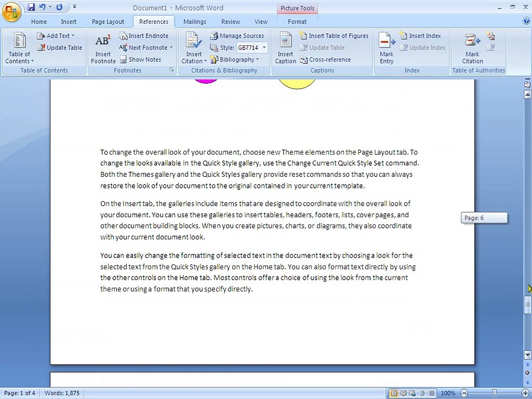Viewport: 532px width, 399px height.
Task: Open the Undo history dropdown arrow
Action: (x=50, y=7)
